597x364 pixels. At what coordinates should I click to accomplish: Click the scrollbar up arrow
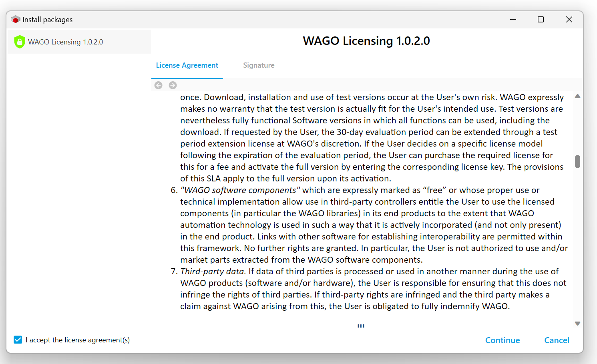click(x=577, y=96)
